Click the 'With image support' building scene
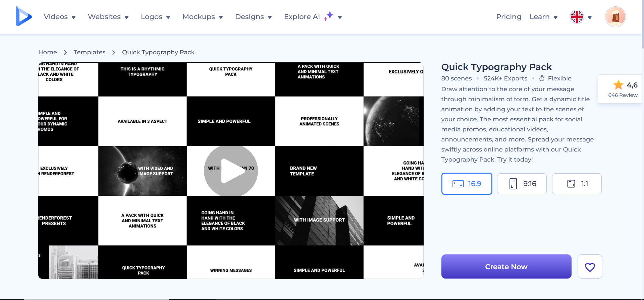 coord(319,221)
